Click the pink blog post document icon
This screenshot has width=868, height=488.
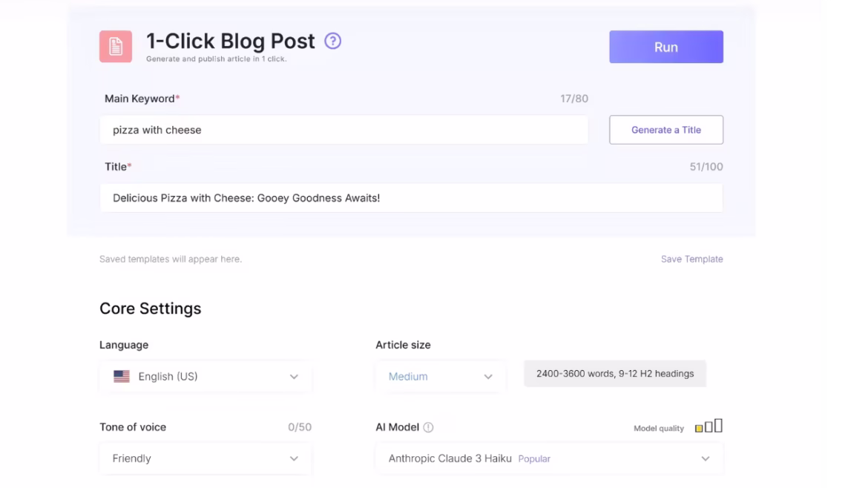click(116, 47)
